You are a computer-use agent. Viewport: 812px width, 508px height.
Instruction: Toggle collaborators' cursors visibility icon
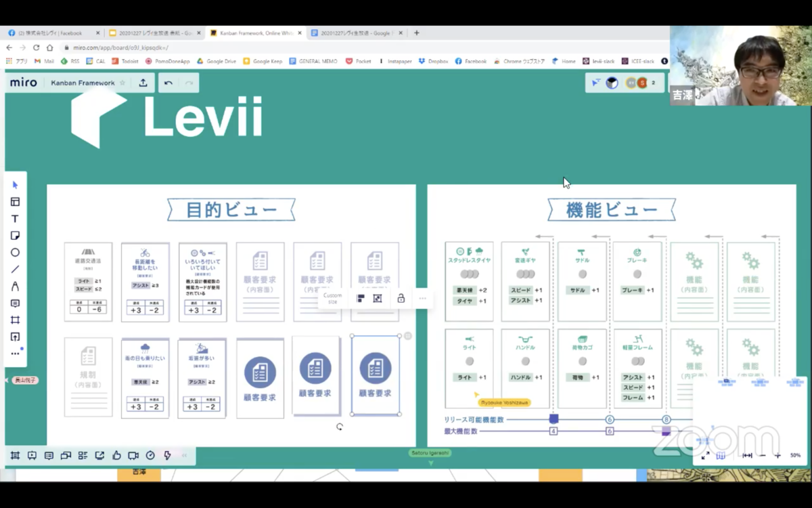(595, 83)
